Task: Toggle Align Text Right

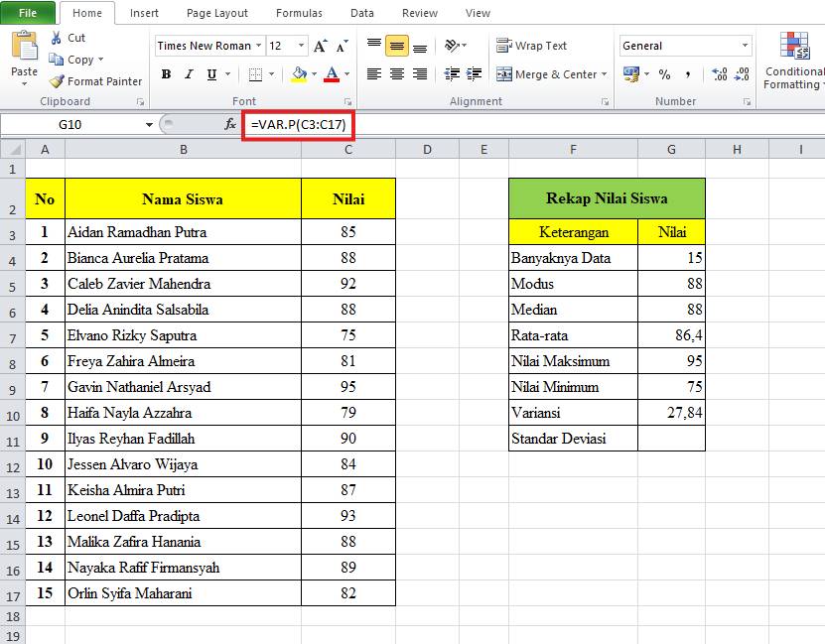Action: point(420,74)
